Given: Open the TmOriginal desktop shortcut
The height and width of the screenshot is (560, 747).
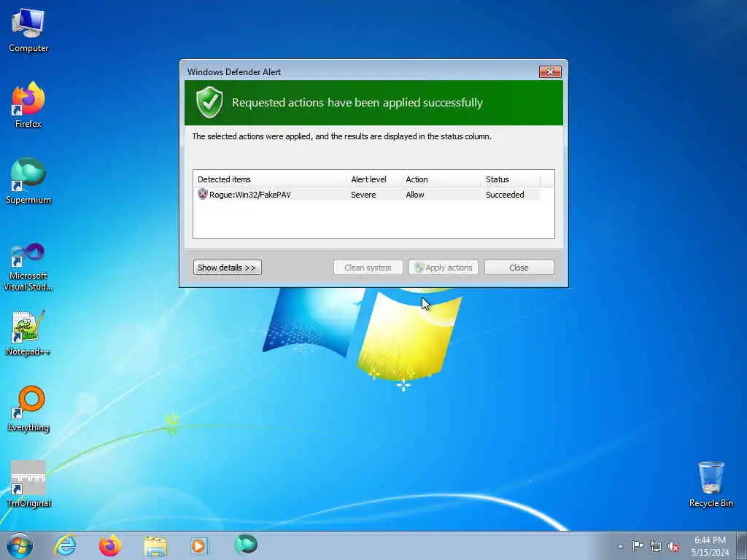Looking at the screenshot, I should (28, 484).
